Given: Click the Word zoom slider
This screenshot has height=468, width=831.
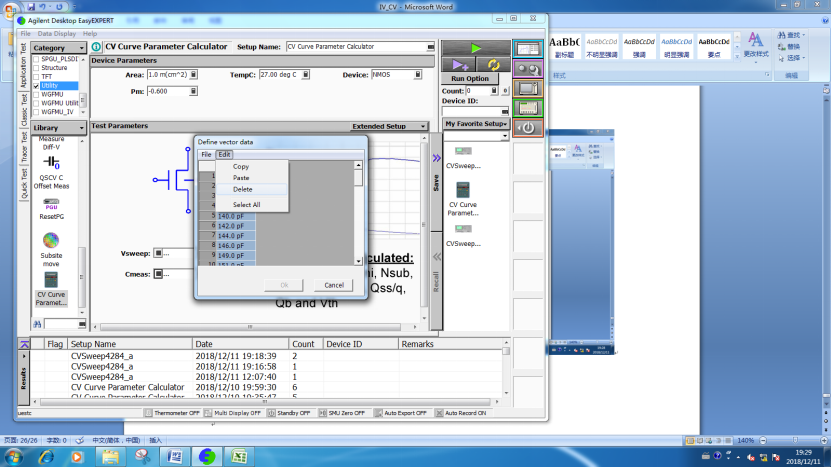Looking at the screenshot, I should click(794, 440).
